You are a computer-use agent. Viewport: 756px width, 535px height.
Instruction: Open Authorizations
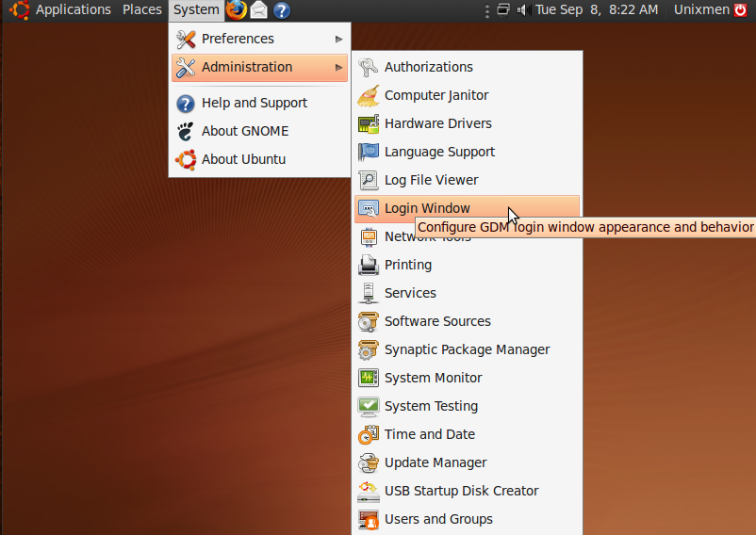(x=467, y=67)
